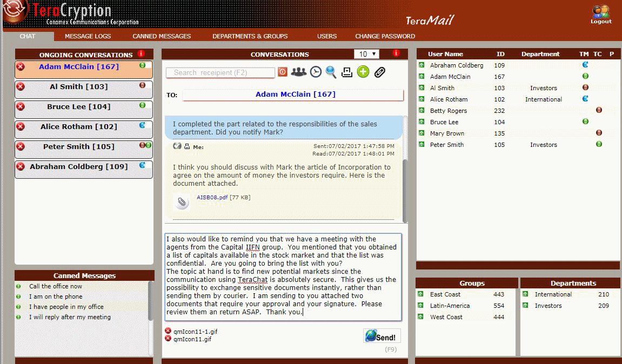The height and width of the screenshot is (364, 622).
Task: Click the Logout icon
Action: click(x=601, y=14)
